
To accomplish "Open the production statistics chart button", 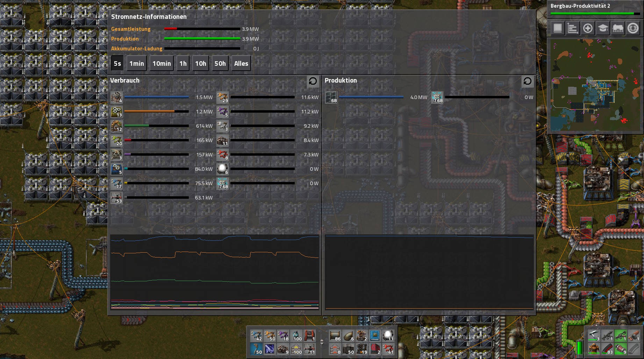I will (x=573, y=28).
